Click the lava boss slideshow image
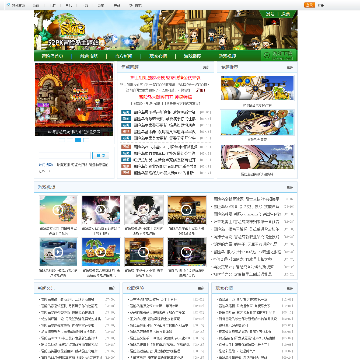 74,99
